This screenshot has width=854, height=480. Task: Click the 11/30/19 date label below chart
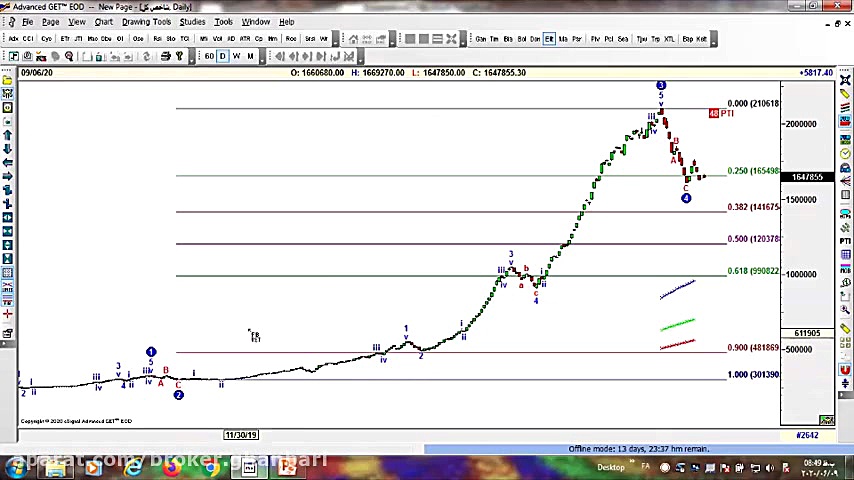(241, 435)
